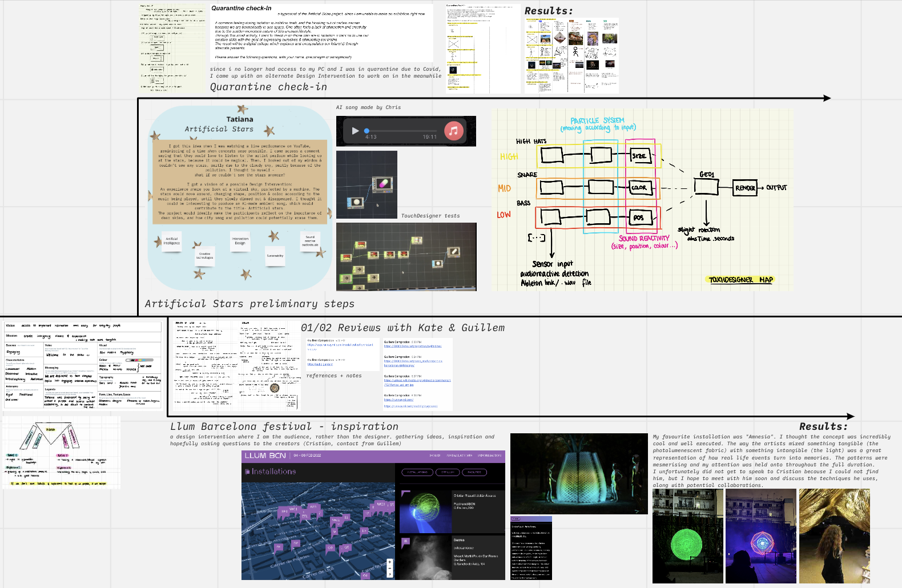Click the POS box in TouchDesigner map
Viewport: 902px width, 588px height.
(639, 217)
